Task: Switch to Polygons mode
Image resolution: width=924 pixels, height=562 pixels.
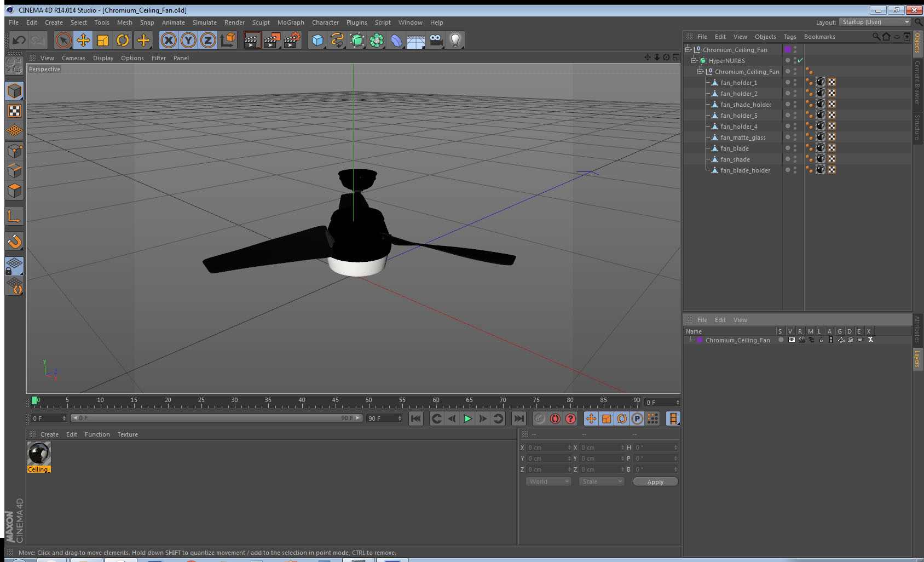Action: 14,190
